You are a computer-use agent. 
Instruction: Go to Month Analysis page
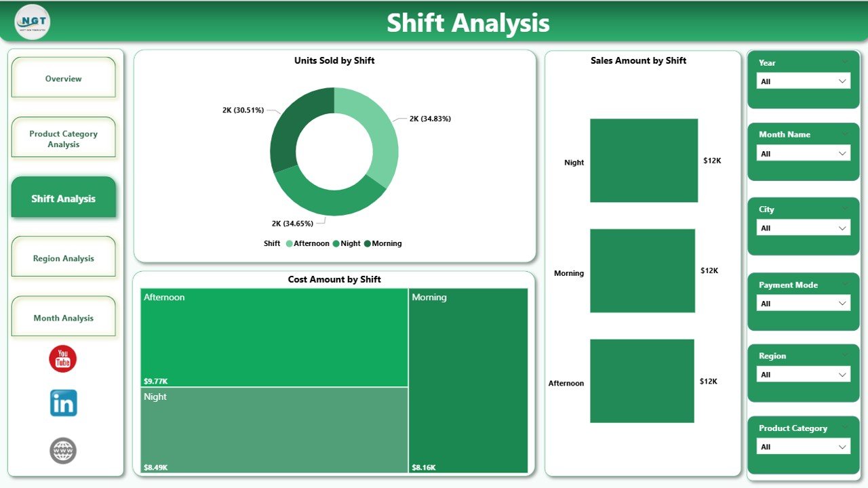tap(63, 317)
